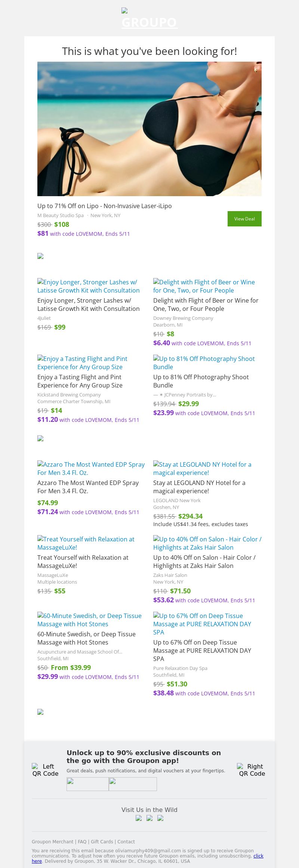
Task: Click the leftmost social icon under Visit Us
Action: click(x=139, y=818)
